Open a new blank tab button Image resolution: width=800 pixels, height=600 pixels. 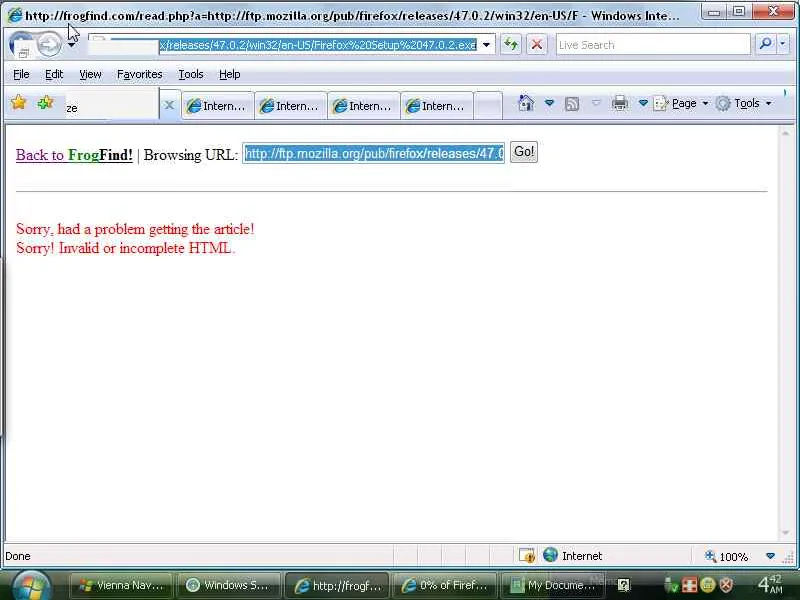click(488, 106)
